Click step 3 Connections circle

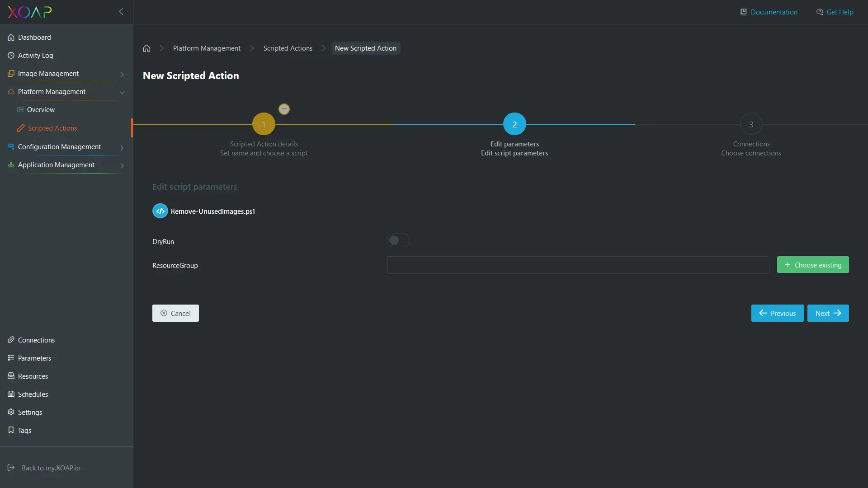point(751,124)
